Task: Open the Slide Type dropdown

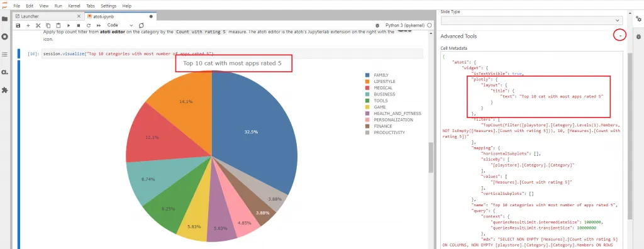Action: click(x=531, y=20)
